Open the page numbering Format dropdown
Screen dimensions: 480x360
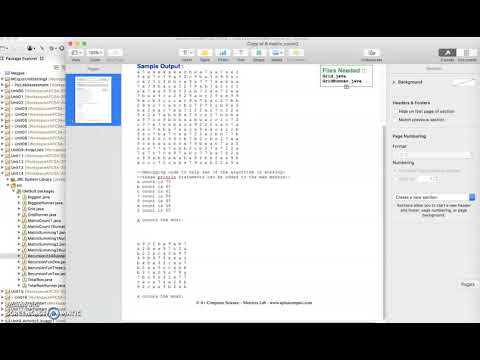pyautogui.click(x=432, y=155)
